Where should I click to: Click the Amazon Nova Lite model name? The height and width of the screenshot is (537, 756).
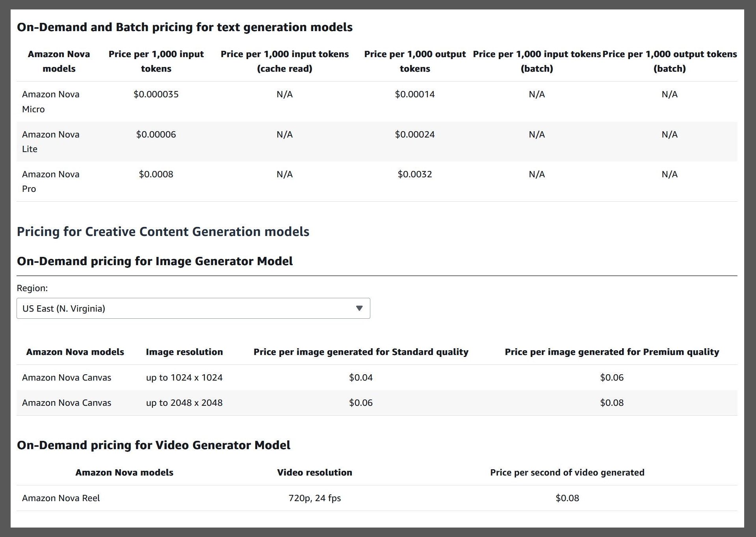tap(50, 141)
